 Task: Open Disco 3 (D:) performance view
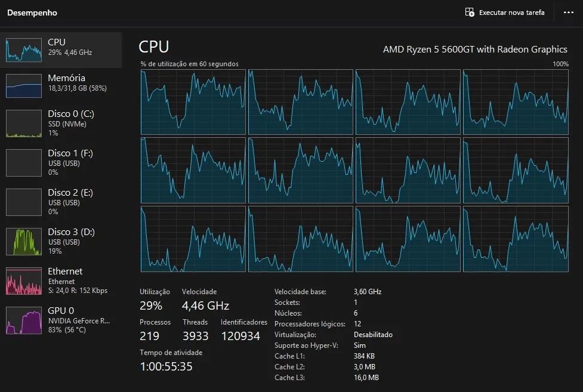click(61, 242)
